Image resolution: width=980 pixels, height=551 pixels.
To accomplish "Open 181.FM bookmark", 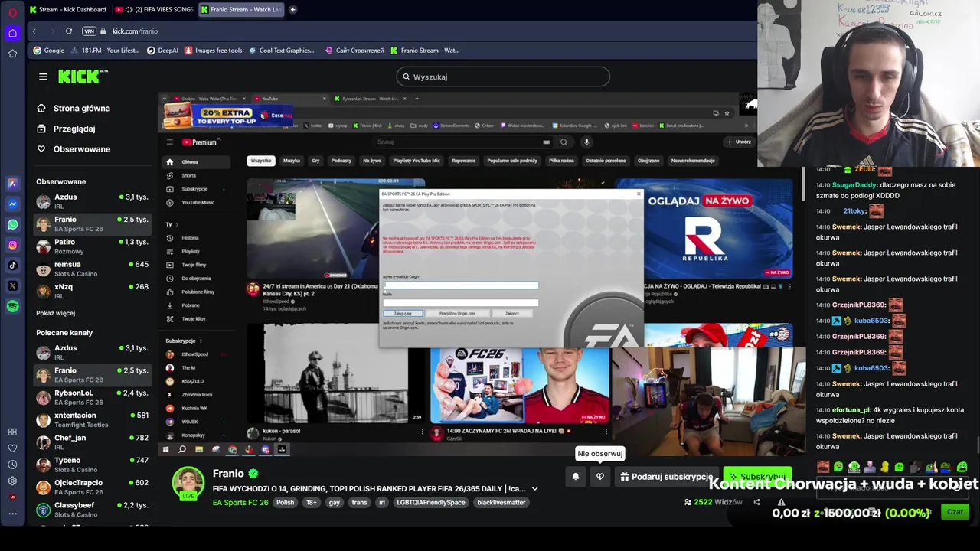I will pyautogui.click(x=105, y=51).
